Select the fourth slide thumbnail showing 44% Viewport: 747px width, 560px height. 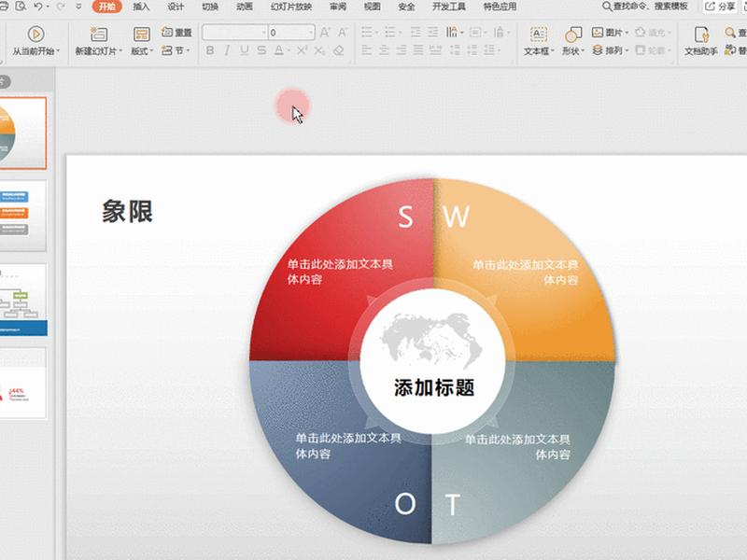pyautogui.click(x=22, y=384)
